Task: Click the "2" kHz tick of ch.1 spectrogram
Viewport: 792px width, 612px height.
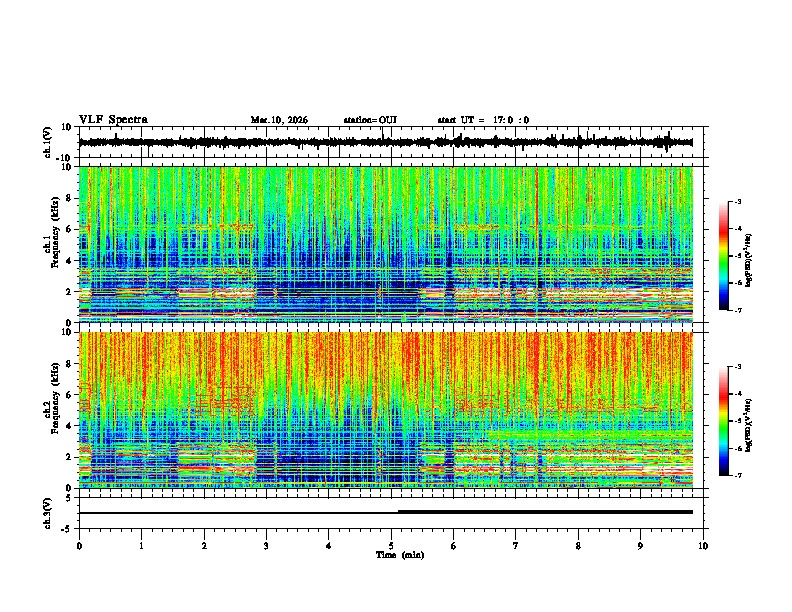Action: (x=69, y=291)
